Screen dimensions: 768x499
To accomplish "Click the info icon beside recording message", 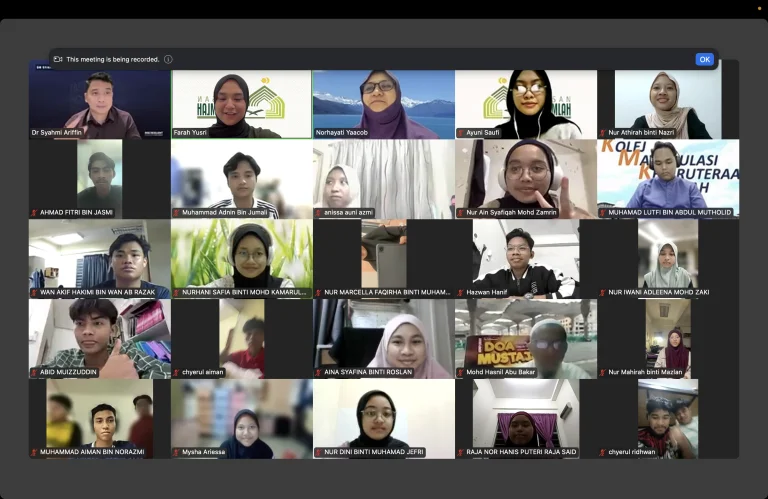I will (168, 59).
